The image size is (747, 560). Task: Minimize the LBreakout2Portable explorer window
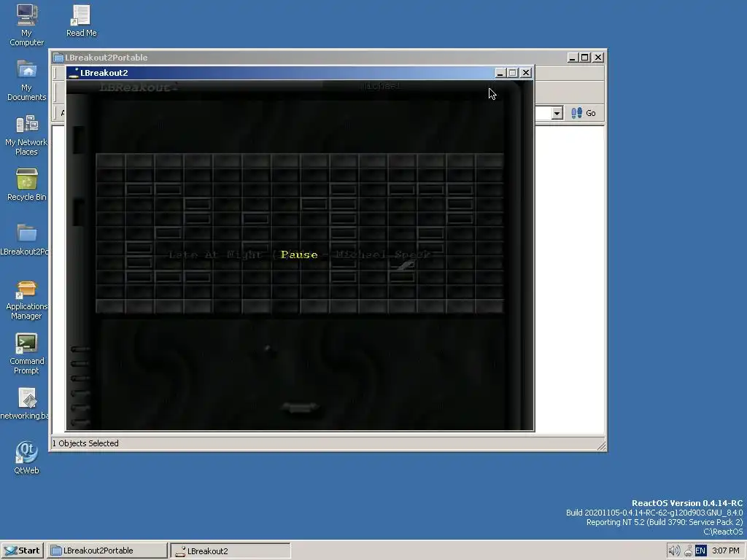point(573,58)
